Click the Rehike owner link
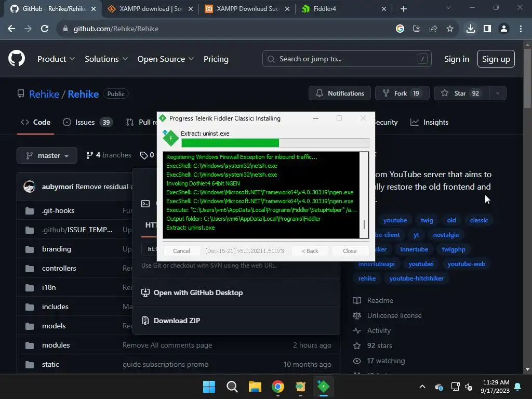The width and height of the screenshot is (532, 399). click(44, 94)
